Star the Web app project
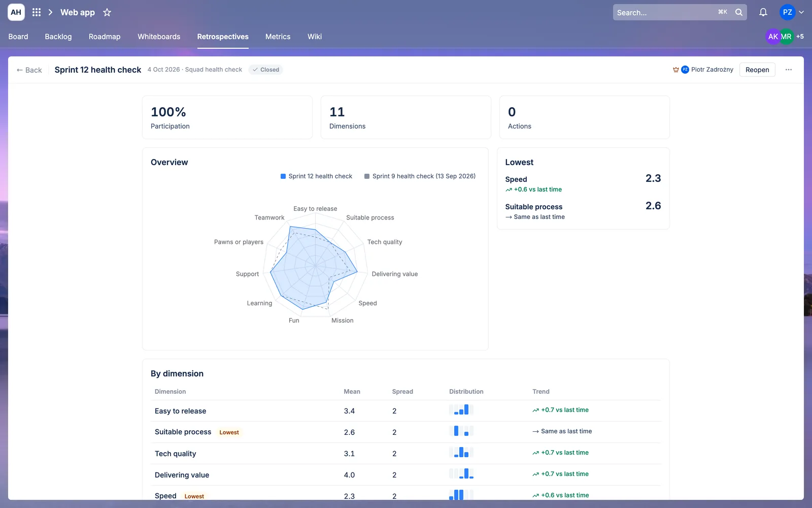Viewport: 812px width, 508px height. click(x=107, y=12)
